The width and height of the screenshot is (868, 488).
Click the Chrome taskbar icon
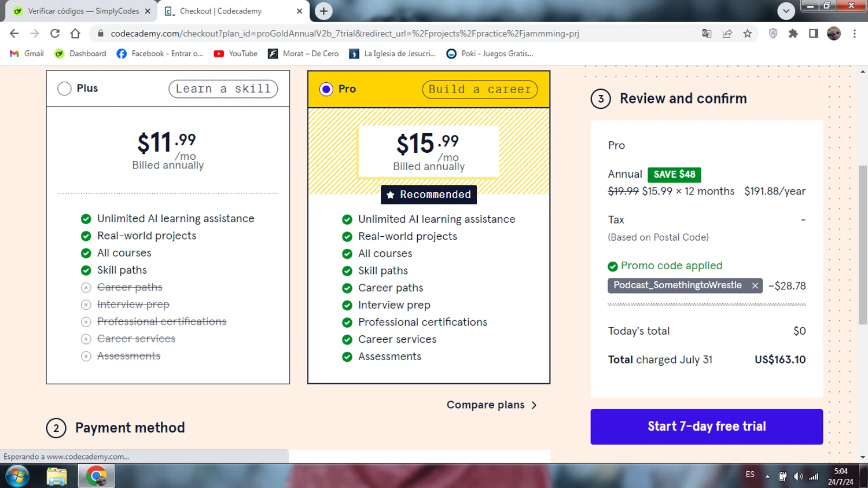[96, 476]
